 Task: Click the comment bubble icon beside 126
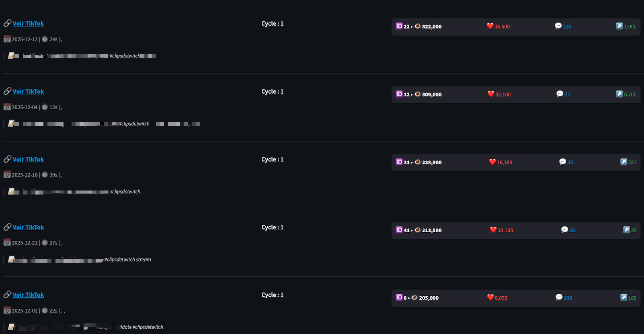558,26
